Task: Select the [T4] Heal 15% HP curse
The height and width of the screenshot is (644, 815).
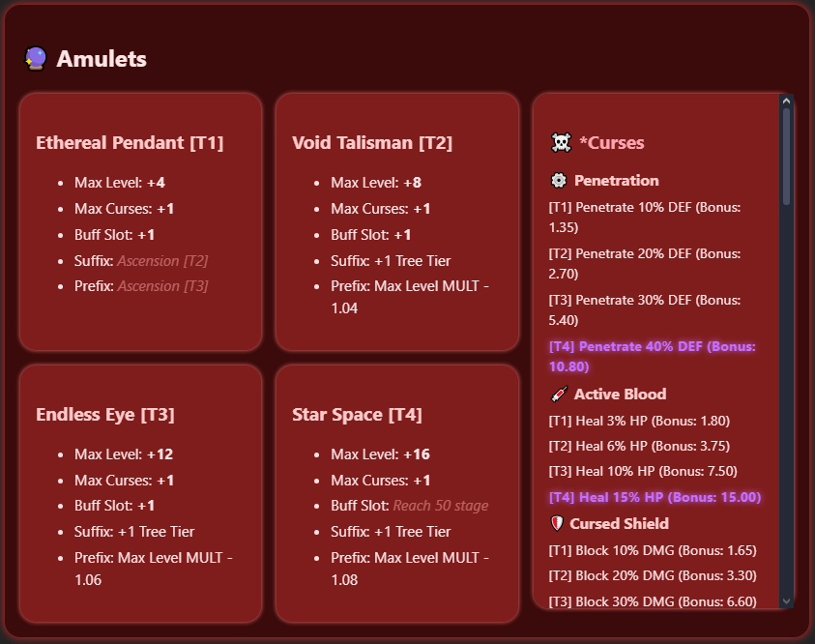Action: click(x=655, y=497)
